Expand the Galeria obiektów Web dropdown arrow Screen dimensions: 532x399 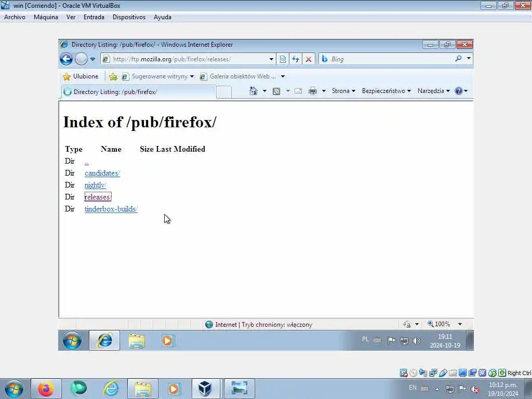(283, 76)
